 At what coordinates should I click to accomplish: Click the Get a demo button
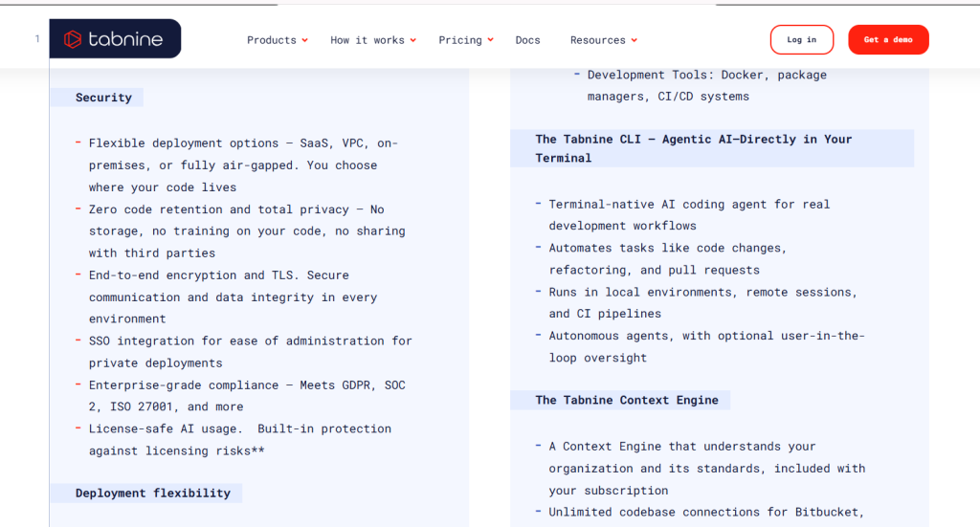888,39
